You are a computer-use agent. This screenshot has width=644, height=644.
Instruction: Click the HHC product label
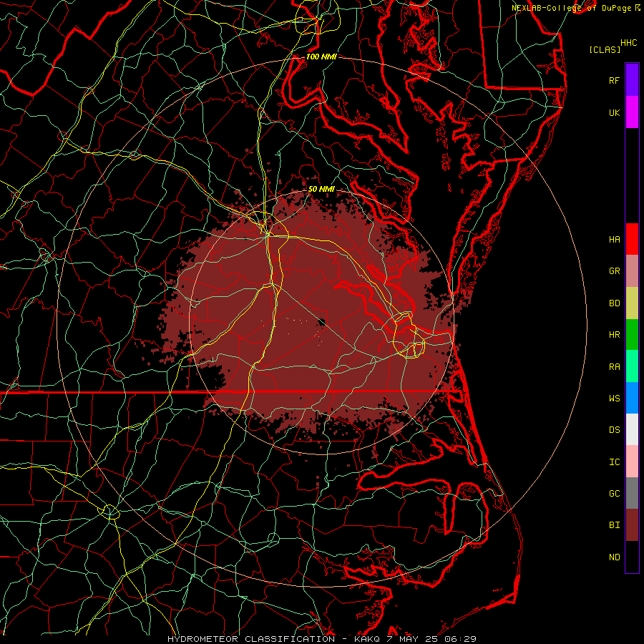pyautogui.click(x=628, y=43)
